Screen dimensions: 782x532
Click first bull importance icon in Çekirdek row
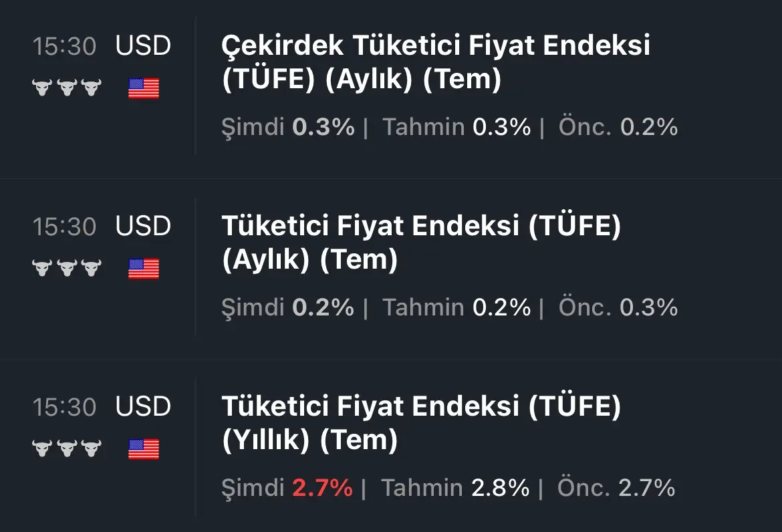[42, 88]
